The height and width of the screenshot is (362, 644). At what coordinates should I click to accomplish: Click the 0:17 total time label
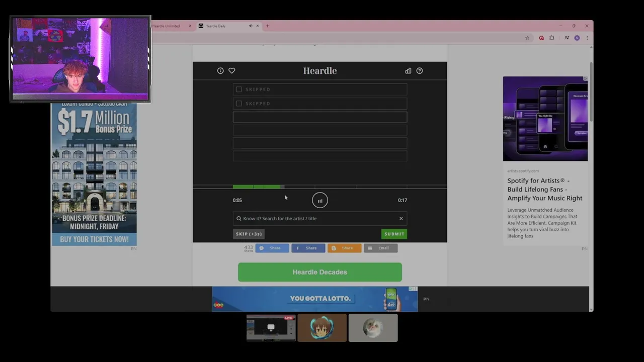pyautogui.click(x=403, y=200)
